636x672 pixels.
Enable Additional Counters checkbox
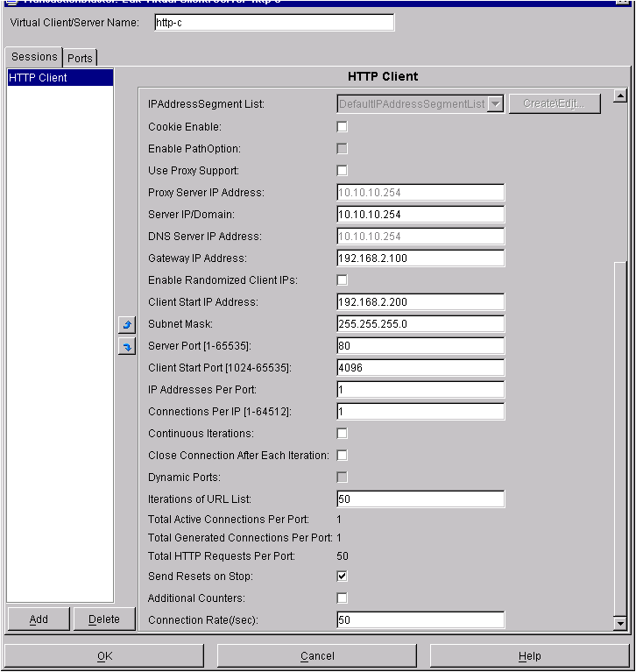click(x=342, y=598)
